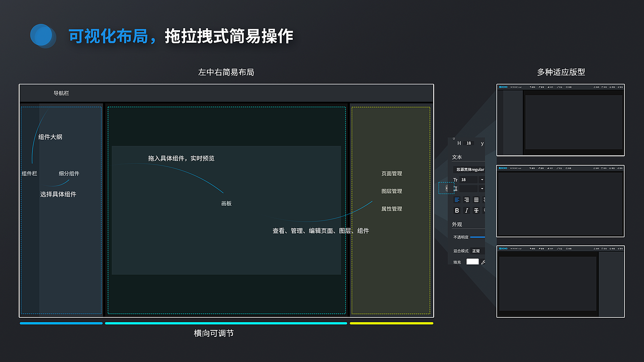
Task: Toggle italic text formatting
Action: tap(466, 210)
